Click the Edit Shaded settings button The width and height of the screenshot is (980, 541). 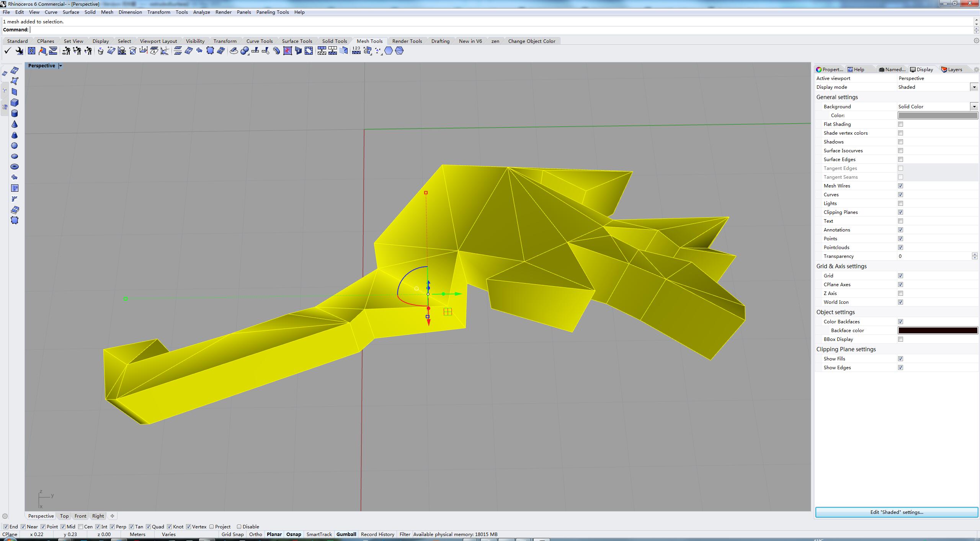tap(897, 512)
